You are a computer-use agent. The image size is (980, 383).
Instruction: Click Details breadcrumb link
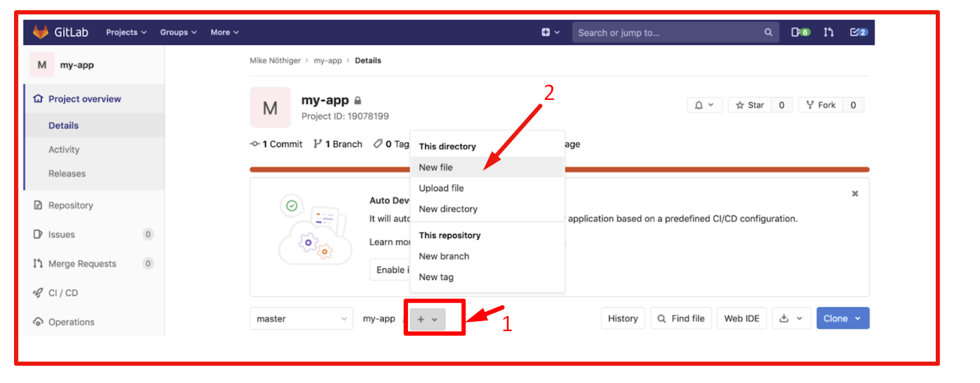coord(368,60)
